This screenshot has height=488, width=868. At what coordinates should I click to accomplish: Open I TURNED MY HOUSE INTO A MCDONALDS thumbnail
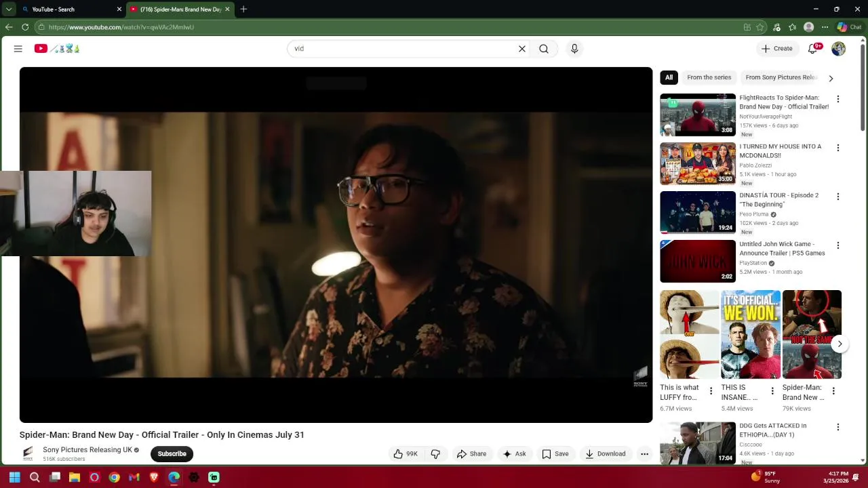point(698,164)
